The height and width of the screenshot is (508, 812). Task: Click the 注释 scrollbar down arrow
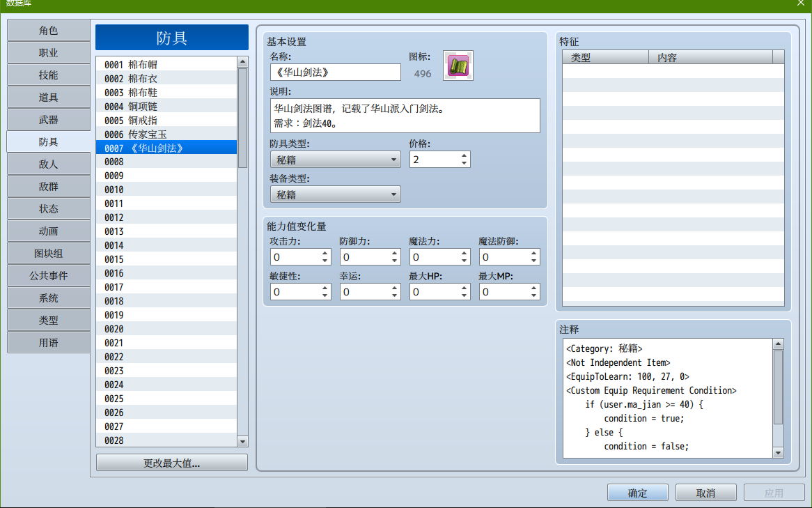pos(778,452)
